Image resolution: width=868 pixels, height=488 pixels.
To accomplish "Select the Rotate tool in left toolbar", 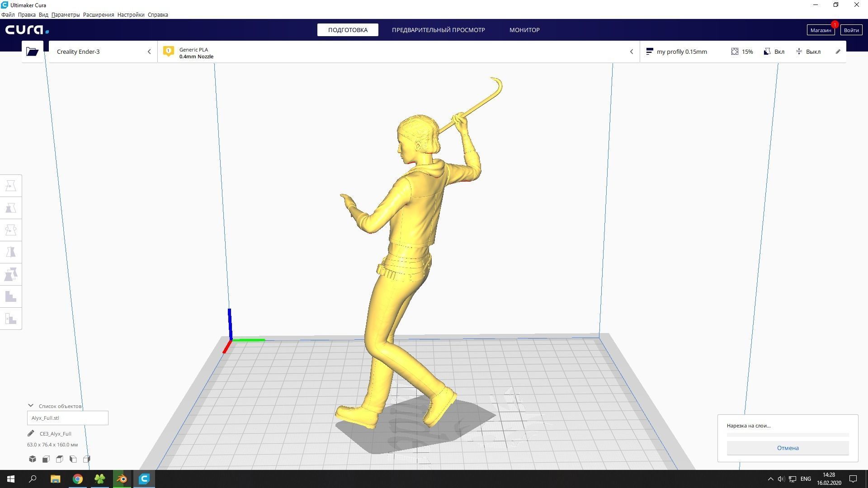I will click(x=11, y=230).
